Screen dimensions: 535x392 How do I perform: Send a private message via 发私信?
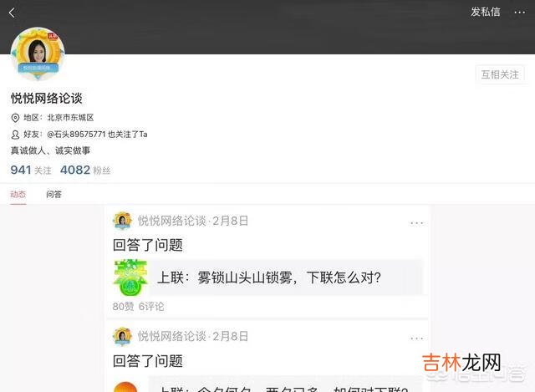point(486,12)
